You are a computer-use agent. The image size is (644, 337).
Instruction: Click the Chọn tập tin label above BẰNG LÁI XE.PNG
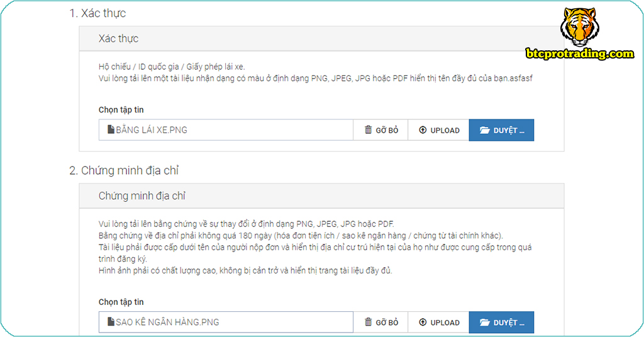pos(121,110)
